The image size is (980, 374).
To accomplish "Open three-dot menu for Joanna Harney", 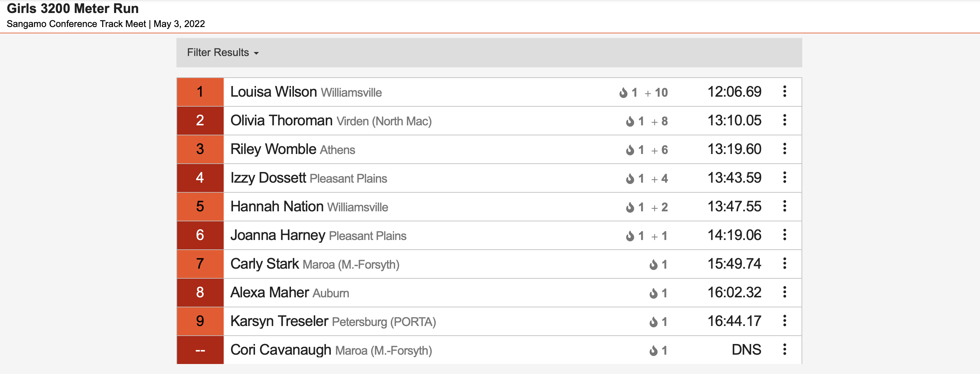I will pyautogui.click(x=785, y=235).
